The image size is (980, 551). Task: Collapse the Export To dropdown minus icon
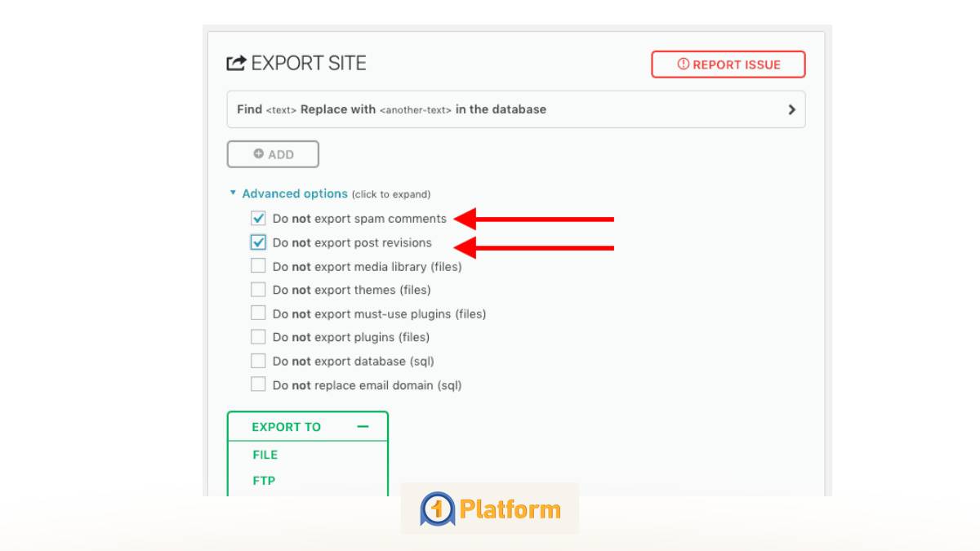point(363,427)
